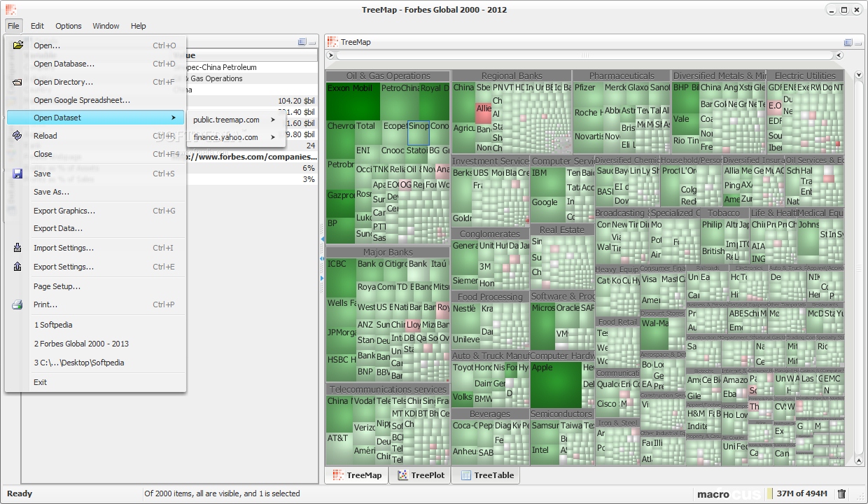Open the Options menu

tap(69, 26)
